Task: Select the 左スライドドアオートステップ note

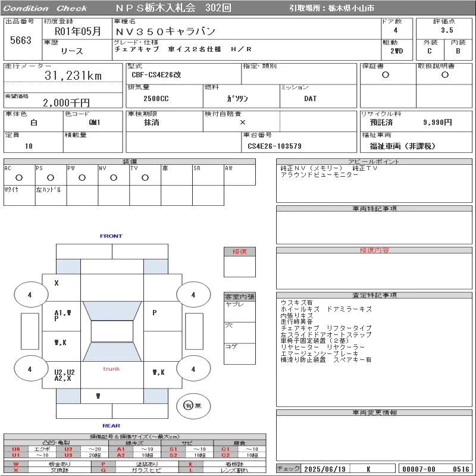Action: click(326, 334)
